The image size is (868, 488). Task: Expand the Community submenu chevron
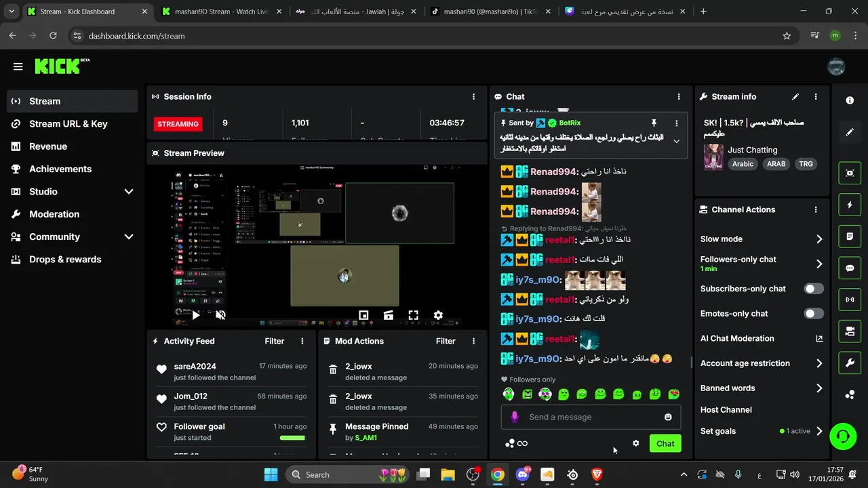[x=129, y=237]
